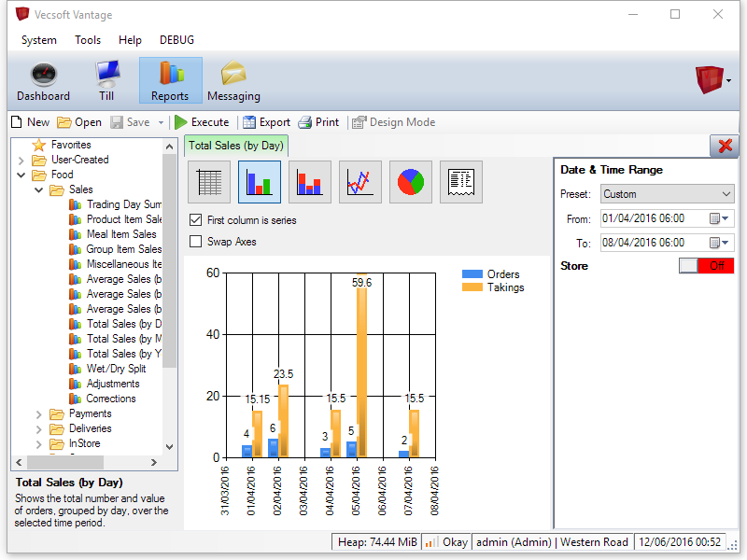Click the Orders blue legend swatch

click(x=472, y=274)
